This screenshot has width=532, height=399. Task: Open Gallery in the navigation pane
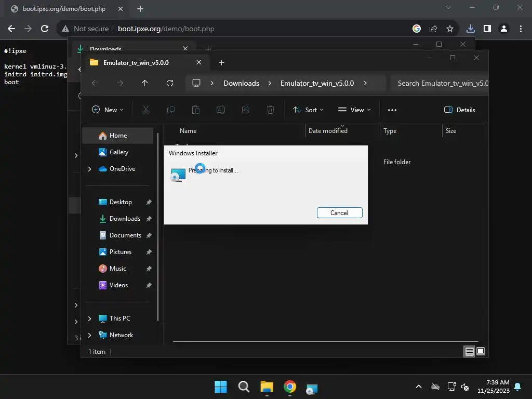click(118, 152)
